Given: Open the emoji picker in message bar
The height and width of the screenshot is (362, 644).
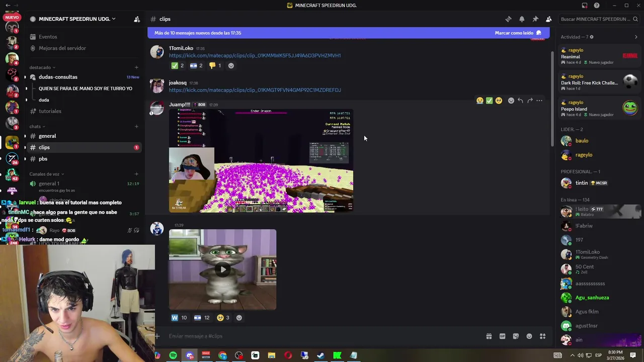Looking at the screenshot, I should click(529, 336).
